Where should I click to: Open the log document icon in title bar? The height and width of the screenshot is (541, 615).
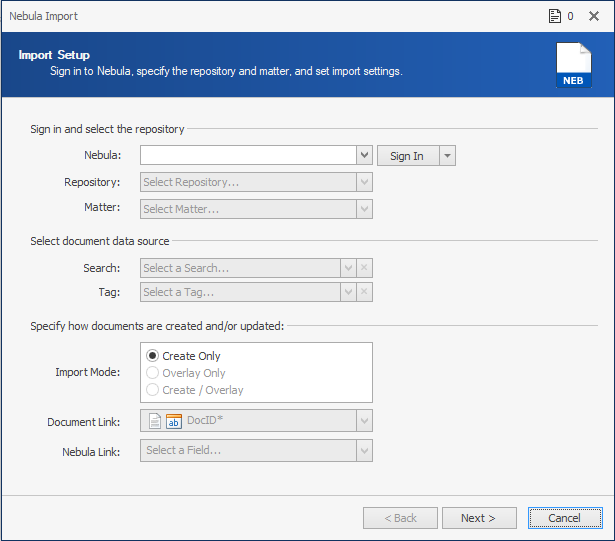tap(554, 16)
